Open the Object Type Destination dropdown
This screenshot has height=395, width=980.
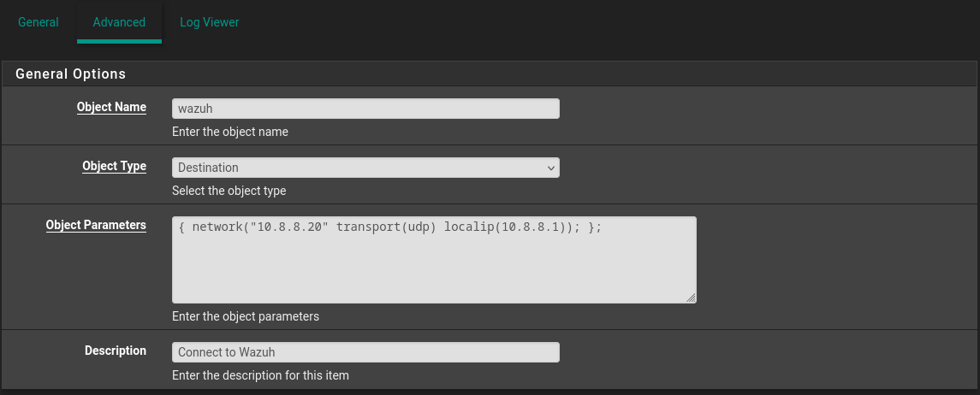tap(365, 168)
